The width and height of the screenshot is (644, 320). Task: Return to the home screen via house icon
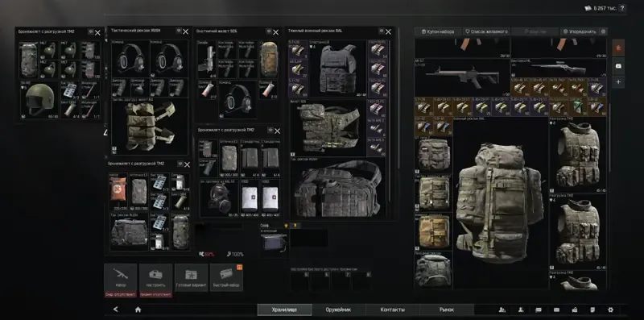click(138, 310)
